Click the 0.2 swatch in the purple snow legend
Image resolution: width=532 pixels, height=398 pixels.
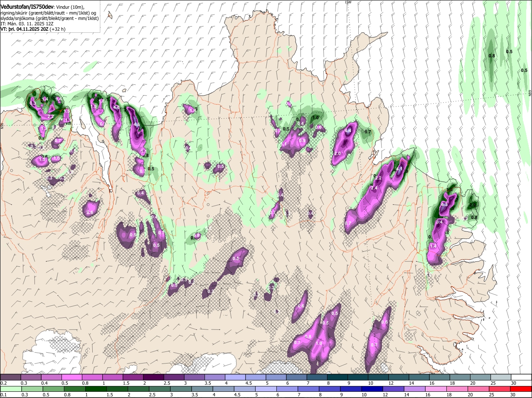[x=10, y=377]
